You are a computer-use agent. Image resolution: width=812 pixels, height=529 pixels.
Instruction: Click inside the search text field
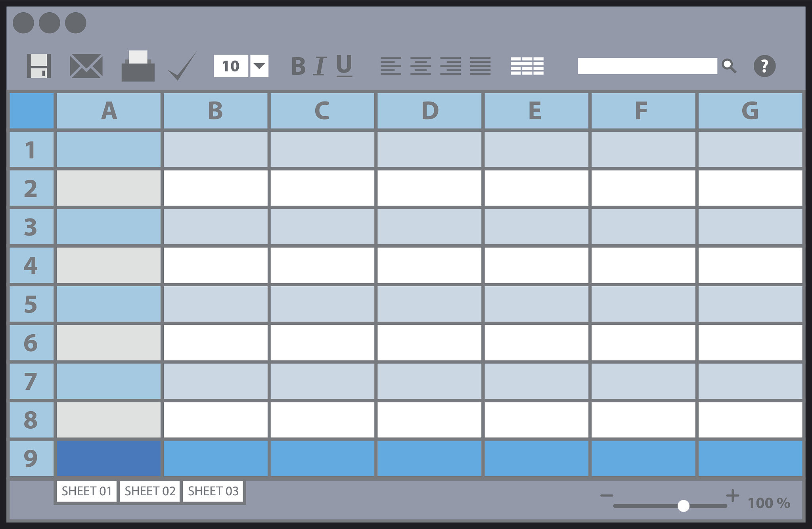click(x=647, y=66)
